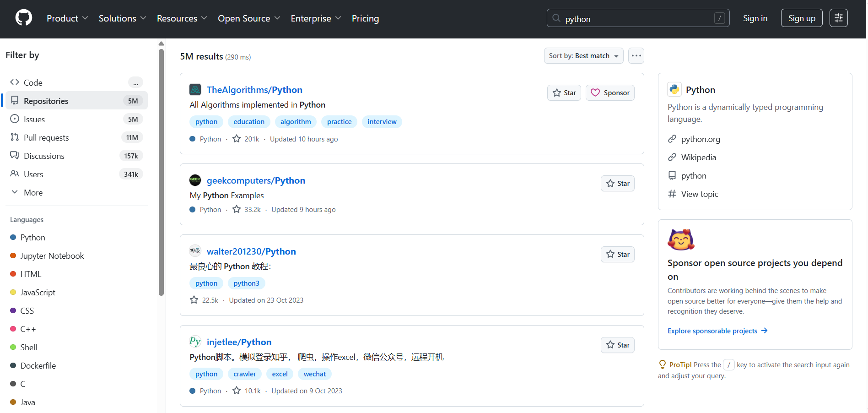Screen dimensions: 868x413
Task: Click the interview topic tag
Action: [382, 121]
